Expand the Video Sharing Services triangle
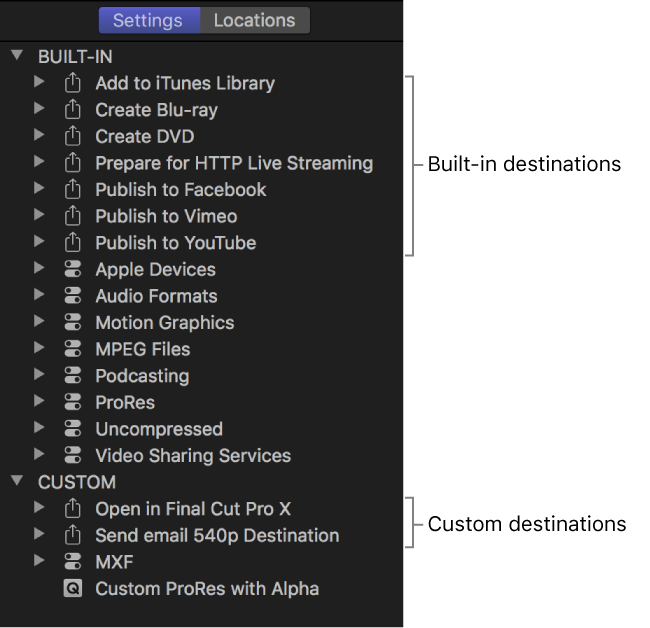The image size is (650, 628). coord(39,454)
